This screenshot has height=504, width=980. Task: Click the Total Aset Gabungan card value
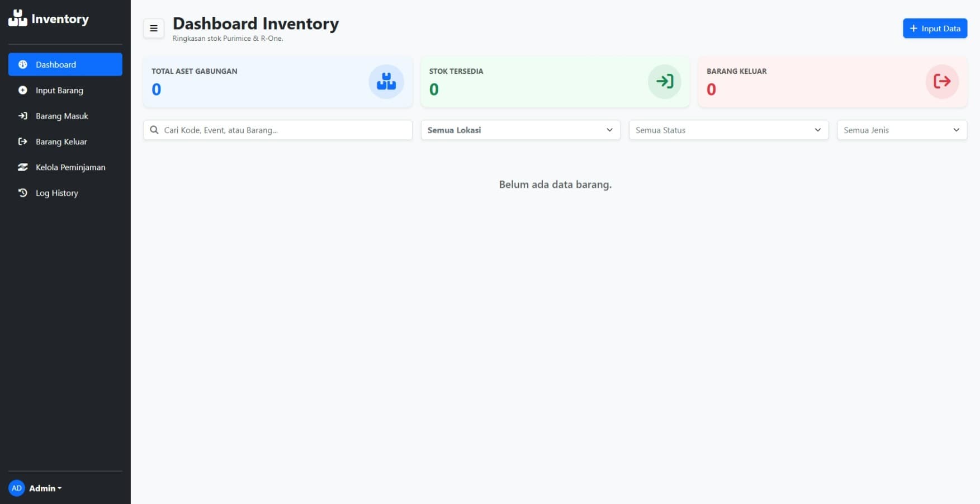click(157, 89)
